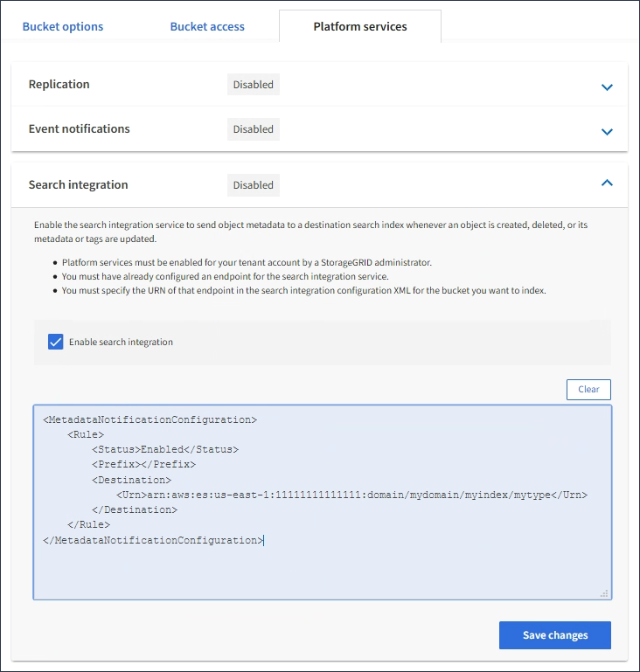The width and height of the screenshot is (640, 672).
Task: Open the Bucket access tab
Action: 207,26
